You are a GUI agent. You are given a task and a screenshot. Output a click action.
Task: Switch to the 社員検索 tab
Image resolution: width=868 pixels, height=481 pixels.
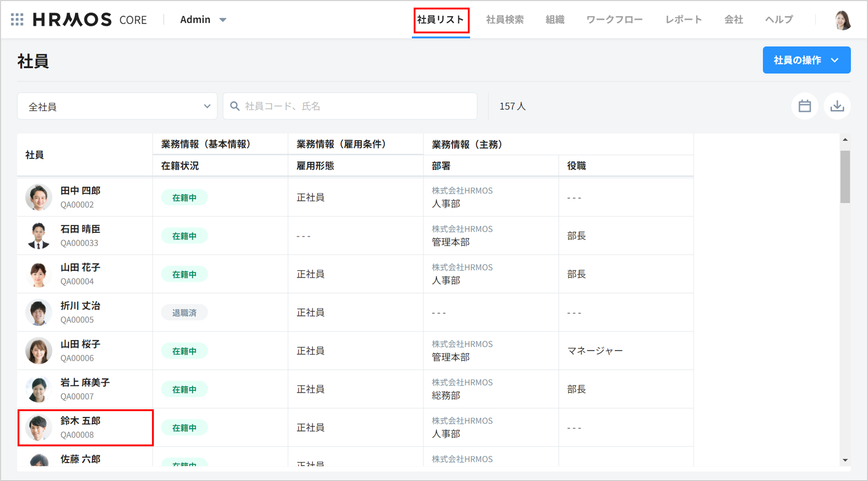click(x=505, y=19)
